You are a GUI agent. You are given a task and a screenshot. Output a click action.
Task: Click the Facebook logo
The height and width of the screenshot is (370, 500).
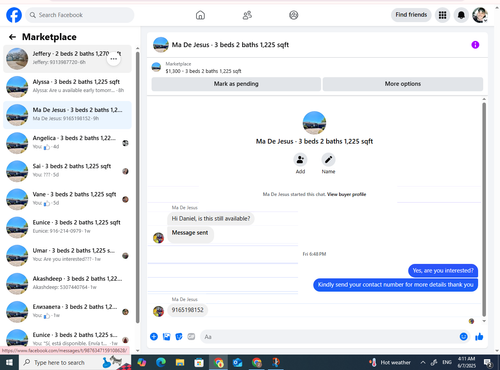[x=14, y=15]
